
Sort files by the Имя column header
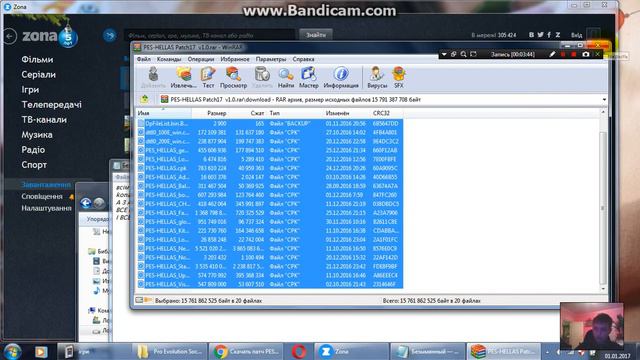pos(163,113)
